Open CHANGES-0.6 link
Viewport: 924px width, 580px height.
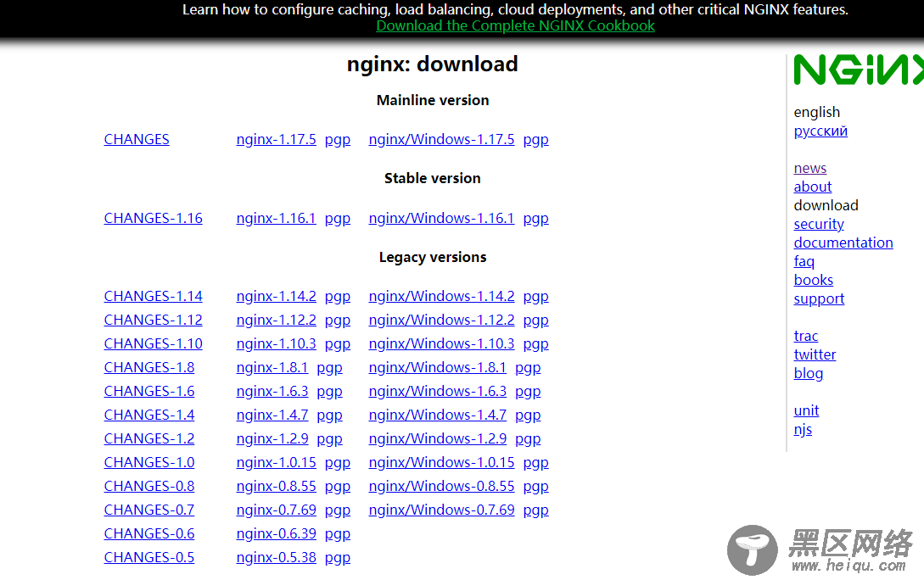coord(149,533)
